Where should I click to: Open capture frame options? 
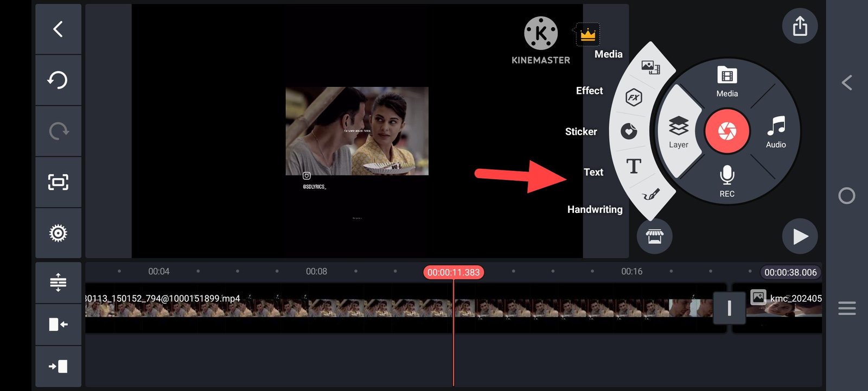coord(58,182)
